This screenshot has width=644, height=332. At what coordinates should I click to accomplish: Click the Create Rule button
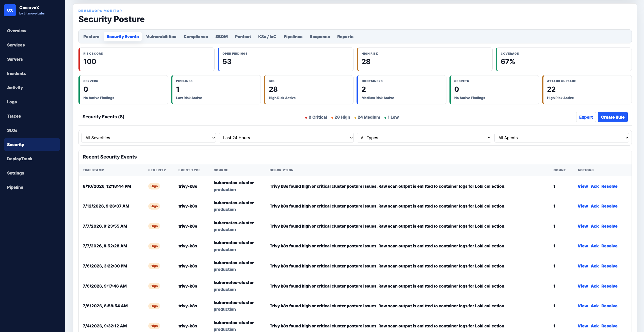(x=613, y=117)
